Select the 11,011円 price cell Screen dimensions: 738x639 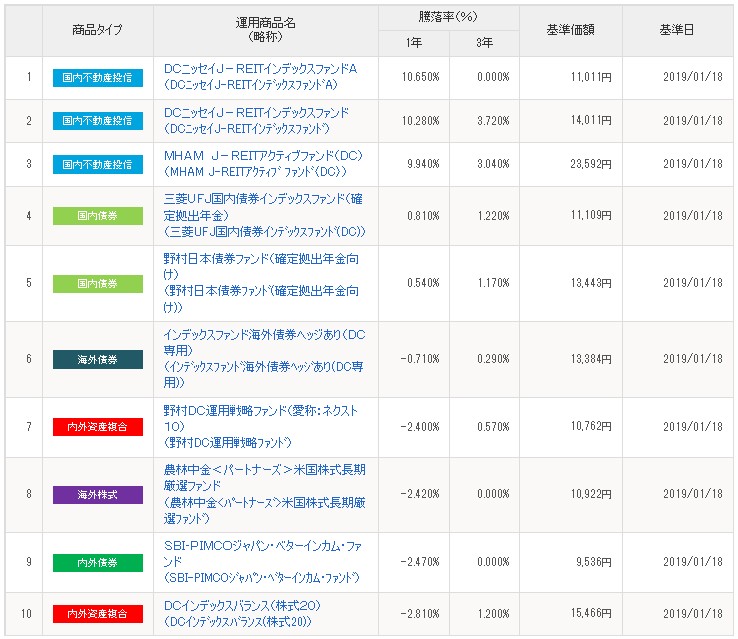(571, 77)
